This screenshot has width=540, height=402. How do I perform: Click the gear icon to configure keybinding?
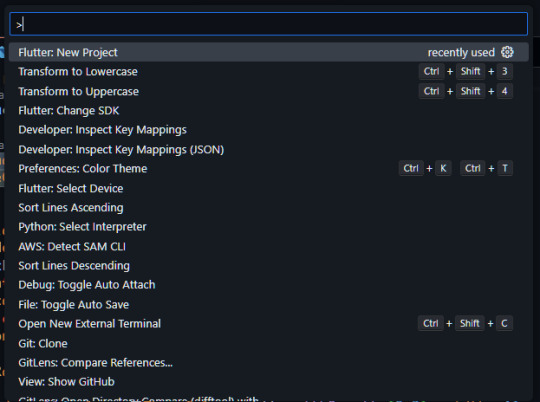[x=507, y=52]
